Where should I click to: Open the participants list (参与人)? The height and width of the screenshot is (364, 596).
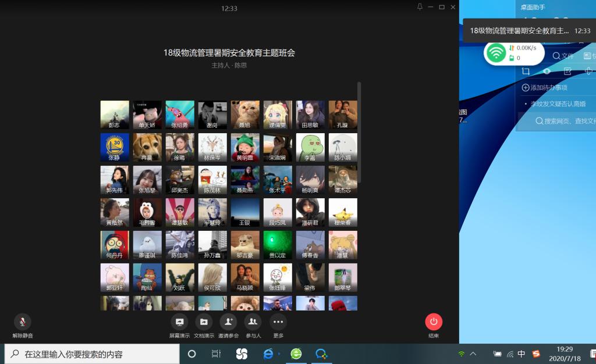(253, 322)
